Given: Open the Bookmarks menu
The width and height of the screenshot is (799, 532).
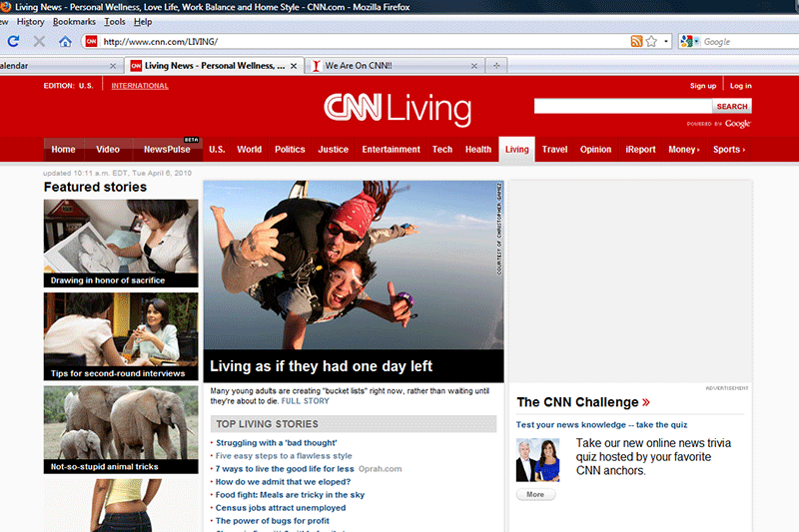Looking at the screenshot, I should [74, 22].
